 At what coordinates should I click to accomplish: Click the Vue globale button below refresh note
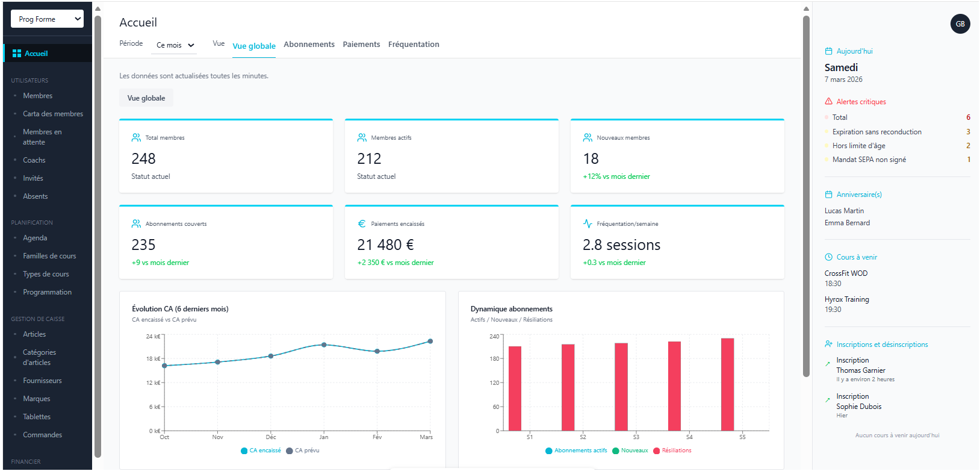pos(146,98)
